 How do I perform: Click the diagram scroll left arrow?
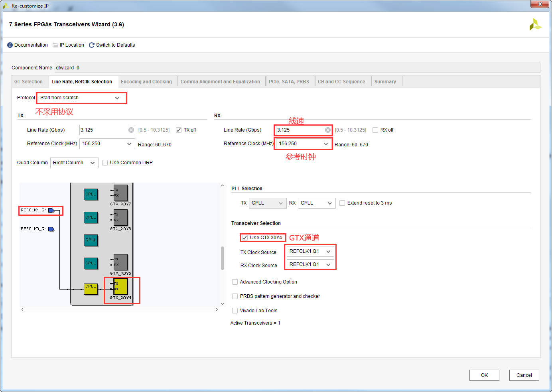coord(22,309)
